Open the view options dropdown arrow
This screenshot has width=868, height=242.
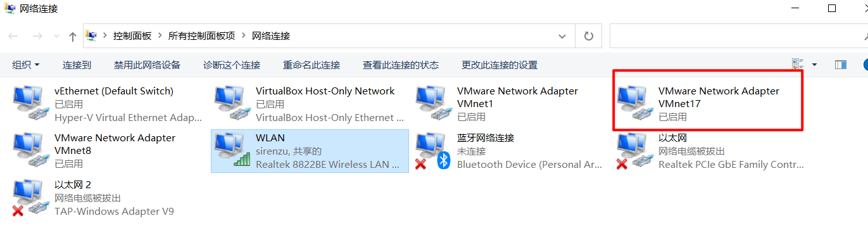coord(814,65)
